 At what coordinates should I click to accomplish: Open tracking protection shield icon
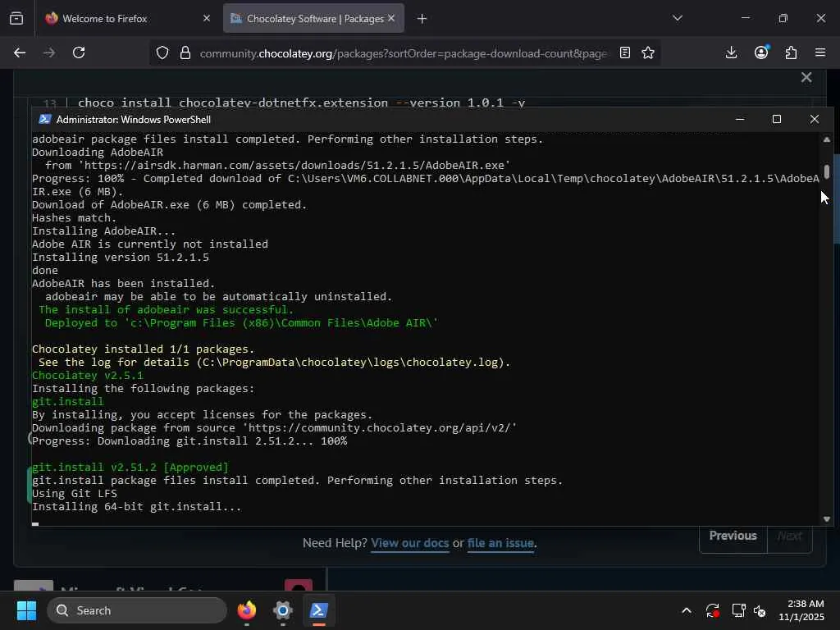pyautogui.click(x=162, y=53)
